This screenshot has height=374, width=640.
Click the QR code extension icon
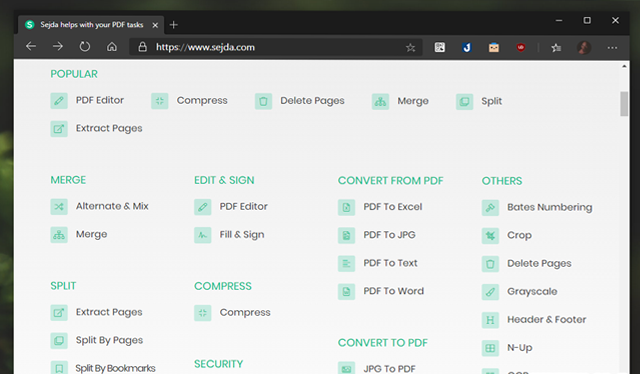[440, 47]
